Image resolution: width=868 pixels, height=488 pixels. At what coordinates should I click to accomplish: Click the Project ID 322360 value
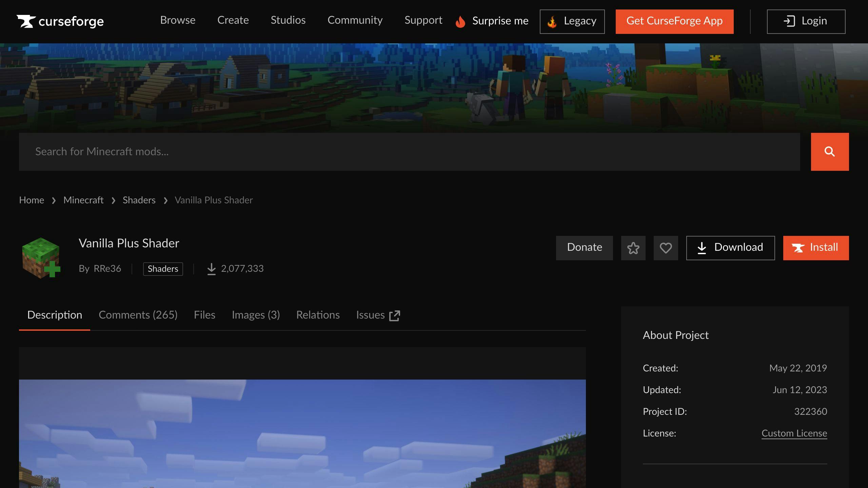(x=810, y=411)
